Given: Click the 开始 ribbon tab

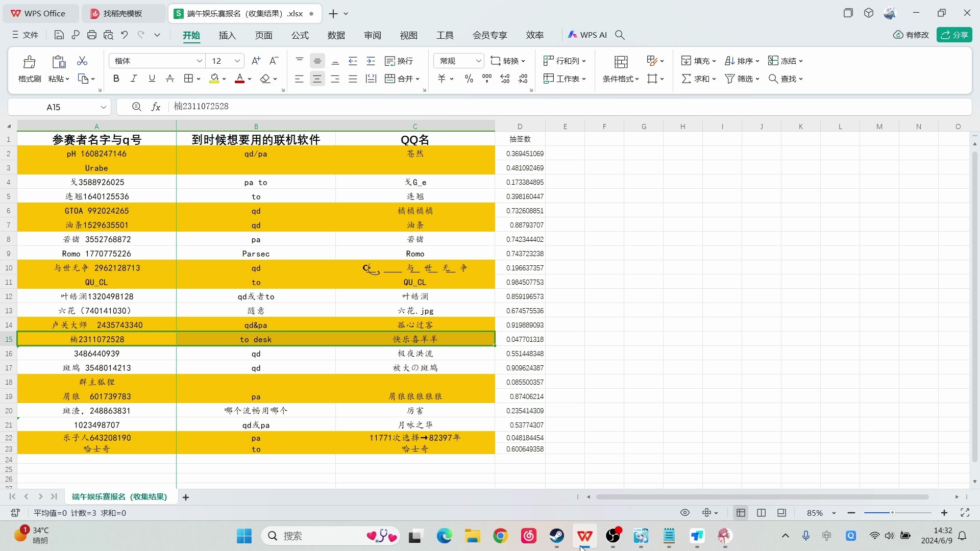Looking at the screenshot, I should pyautogui.click(x=191, y=35).
